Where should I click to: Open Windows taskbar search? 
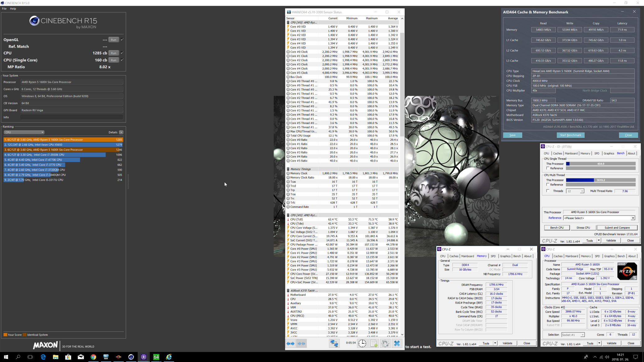point(18,357)
